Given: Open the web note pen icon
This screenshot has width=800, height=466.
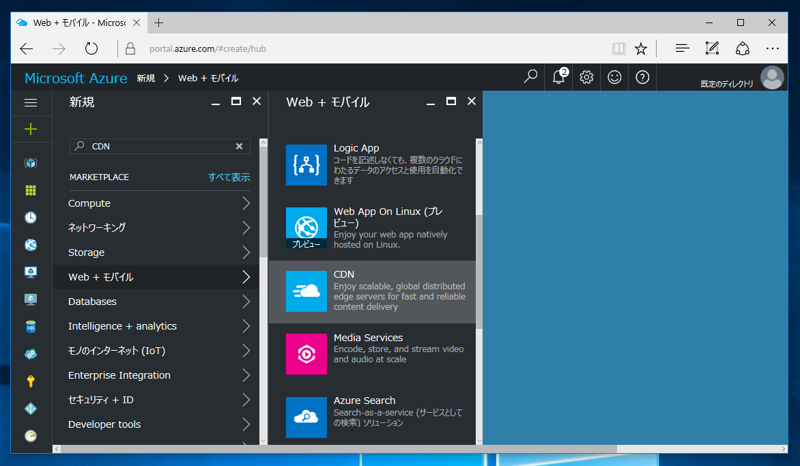Looking at the screenshot, I should pos(712,48).
